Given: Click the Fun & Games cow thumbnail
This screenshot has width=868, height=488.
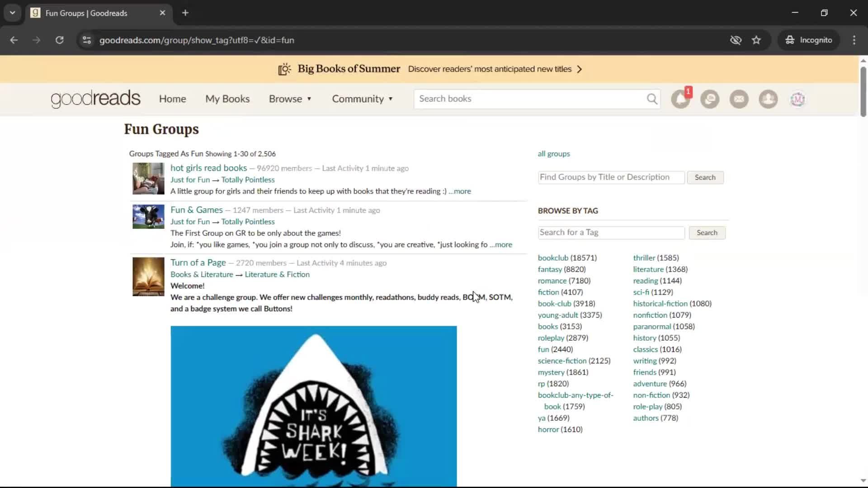Looking at the screenshot, I should coord(148,217).
